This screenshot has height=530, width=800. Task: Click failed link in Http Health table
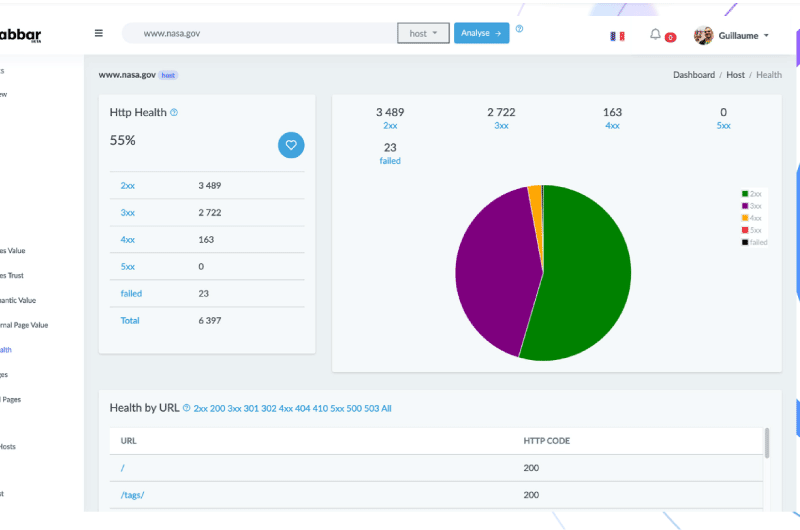[131, 294]
